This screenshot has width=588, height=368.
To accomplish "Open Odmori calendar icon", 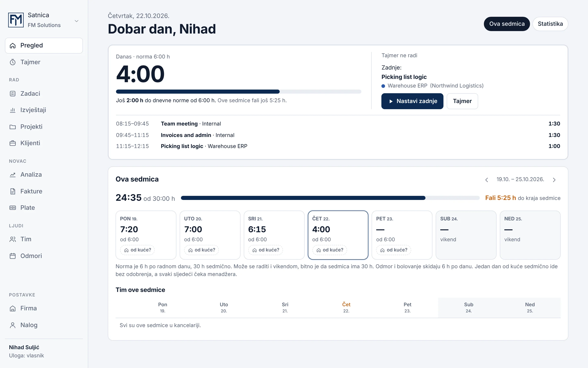I will (x=13, y=256).
